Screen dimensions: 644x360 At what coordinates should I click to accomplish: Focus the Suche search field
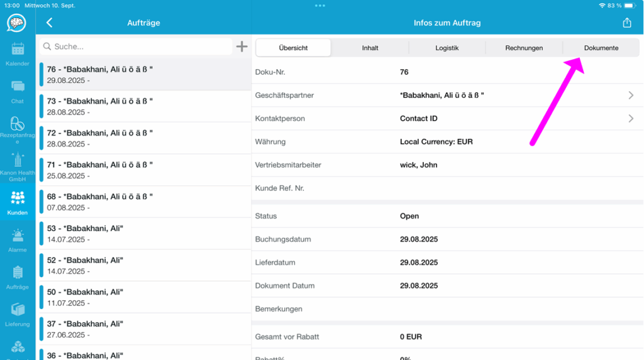[x=136, y=46]
